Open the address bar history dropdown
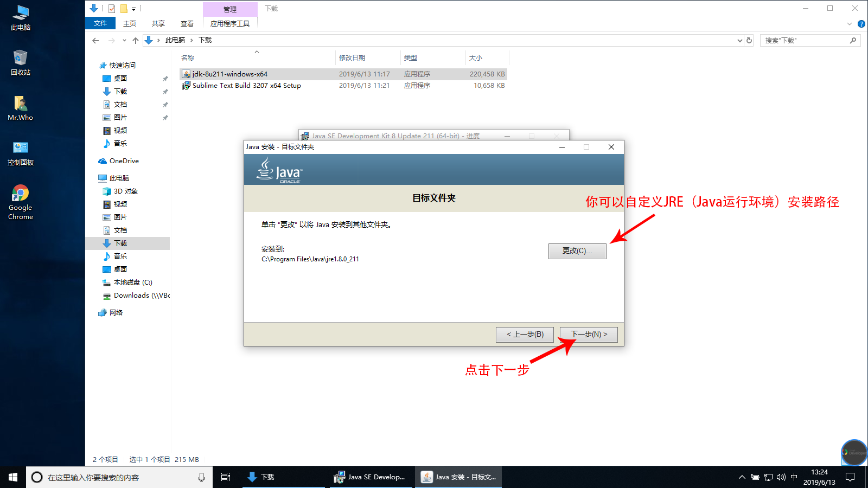The image size is (868, 488). coord(739,40)
